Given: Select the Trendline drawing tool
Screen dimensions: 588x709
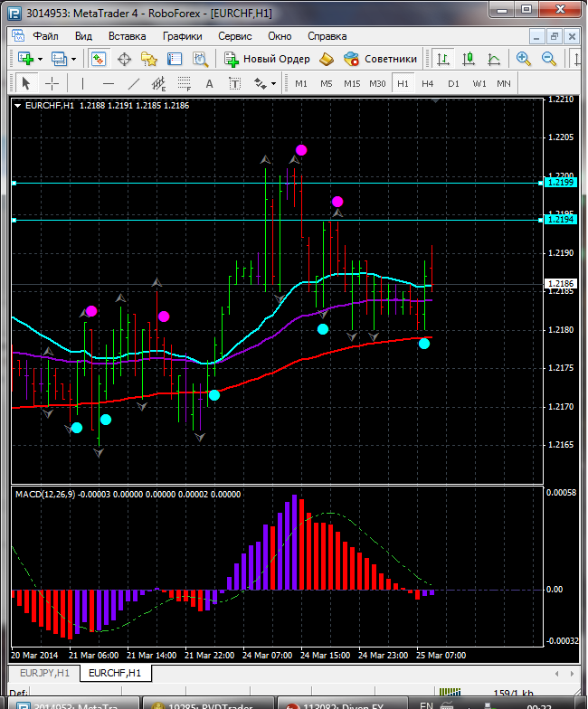Looking at the screenshot, I should pos(134,83).
